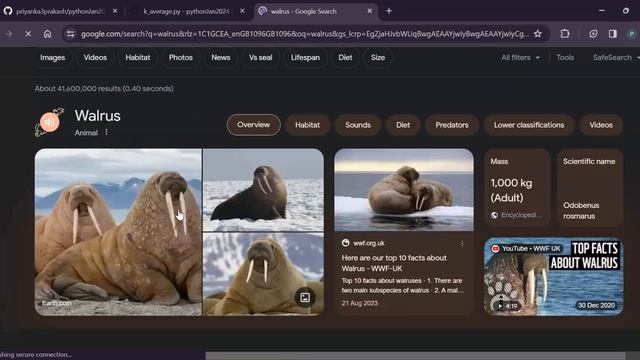Open site information icon in address bar
This screenshot has width=640, height=360.
click(x=71, y=34)
